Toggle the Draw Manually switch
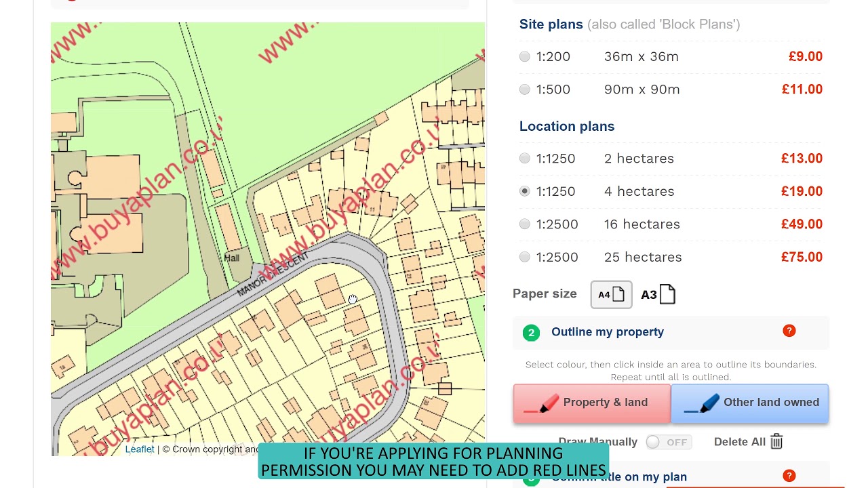 [x=669, y=442]
